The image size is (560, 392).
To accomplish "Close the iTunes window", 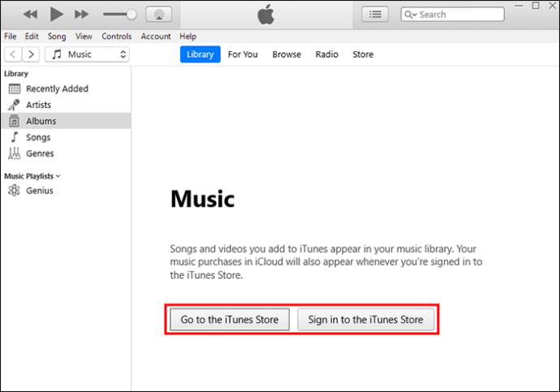I will point(553,6).
